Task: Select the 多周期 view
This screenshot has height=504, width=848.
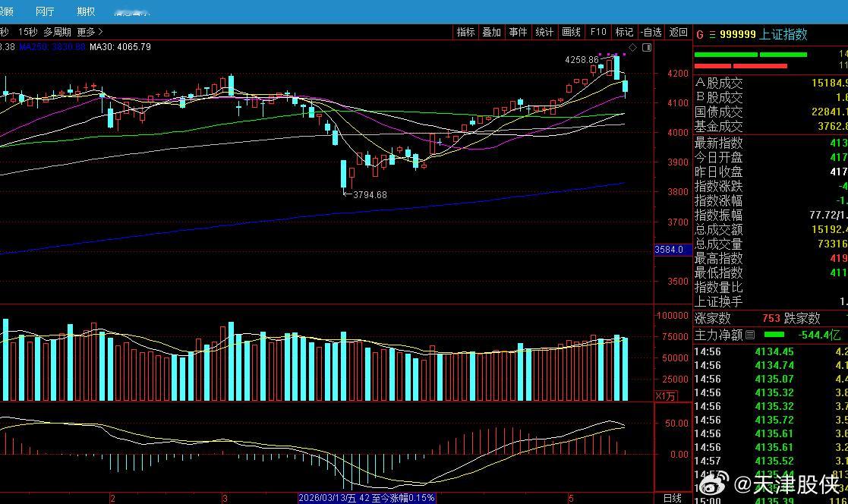Action: 58,32
